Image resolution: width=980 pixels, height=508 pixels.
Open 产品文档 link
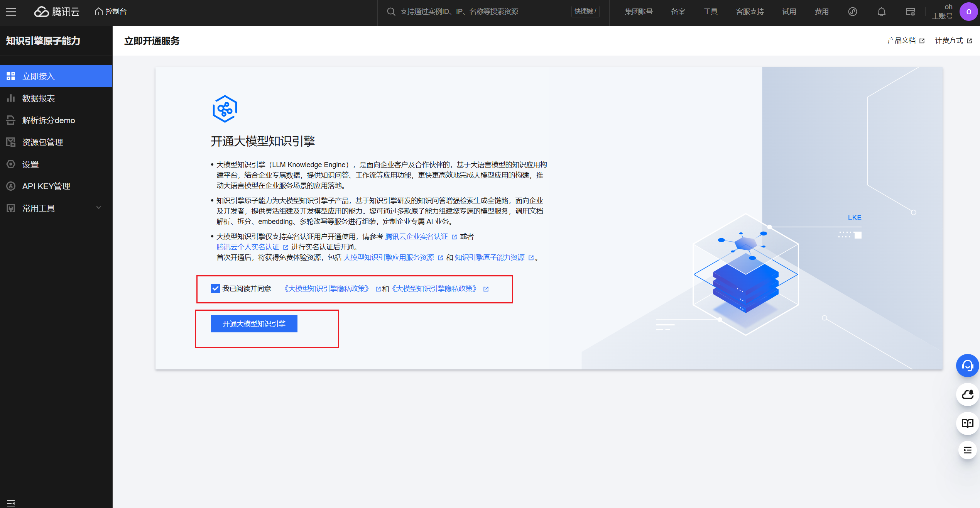coord(906,41)
